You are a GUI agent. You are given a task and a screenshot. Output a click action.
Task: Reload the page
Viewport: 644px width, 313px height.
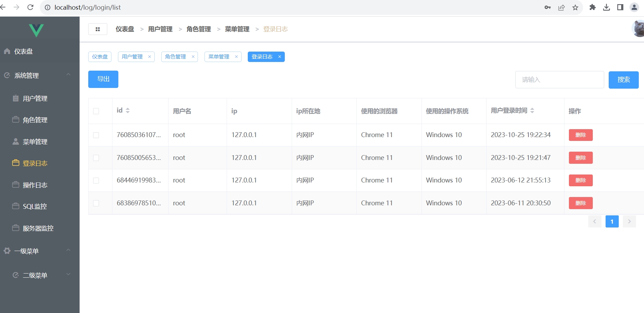point(30,7)
